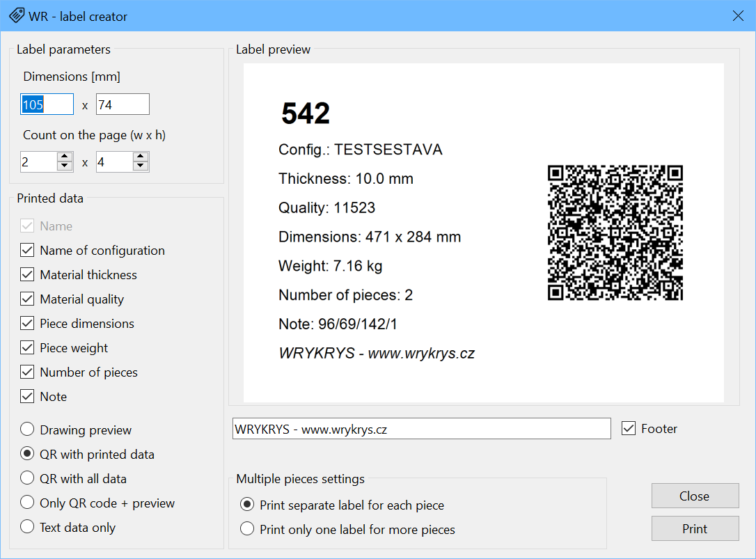
Task: Click the label name 542 in preview
Action: coord(306,114)
